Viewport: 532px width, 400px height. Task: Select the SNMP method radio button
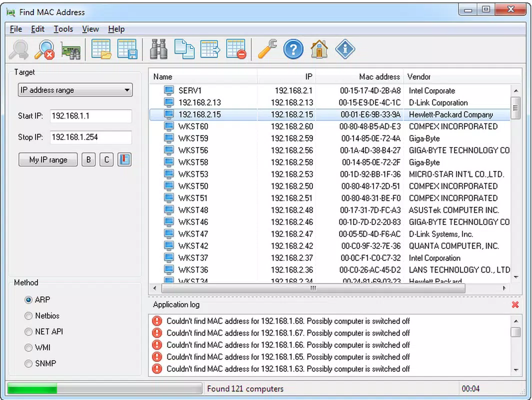pyautogui.click(x=28, y=363)
